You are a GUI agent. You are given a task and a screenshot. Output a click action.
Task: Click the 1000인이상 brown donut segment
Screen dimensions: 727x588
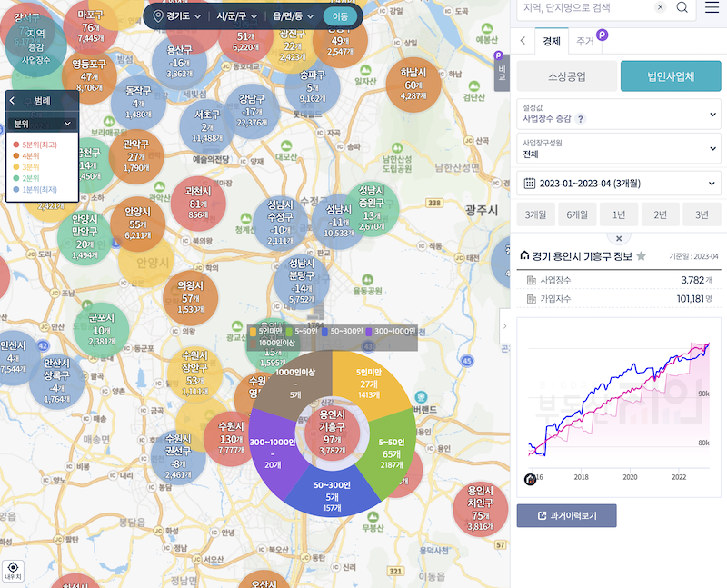(294, 383)
